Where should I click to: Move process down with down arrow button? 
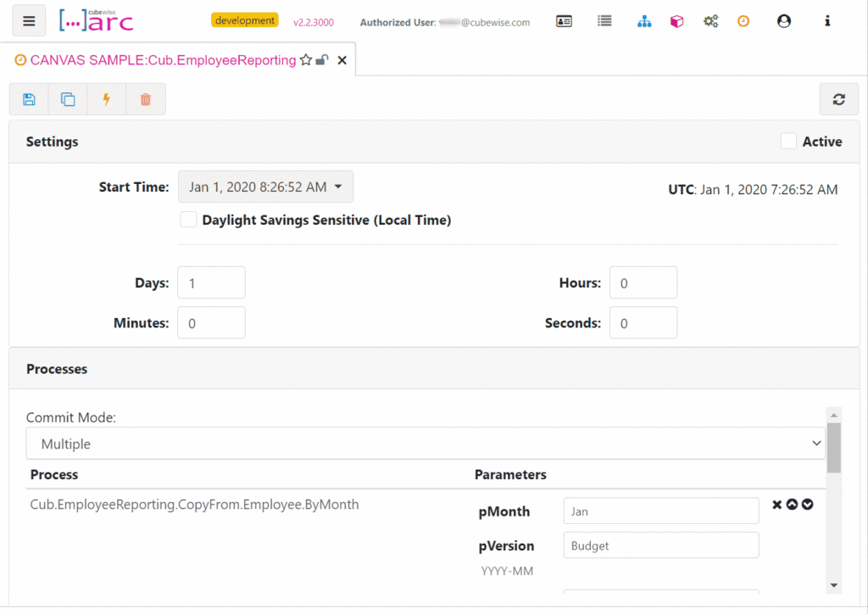coord(808,505)
